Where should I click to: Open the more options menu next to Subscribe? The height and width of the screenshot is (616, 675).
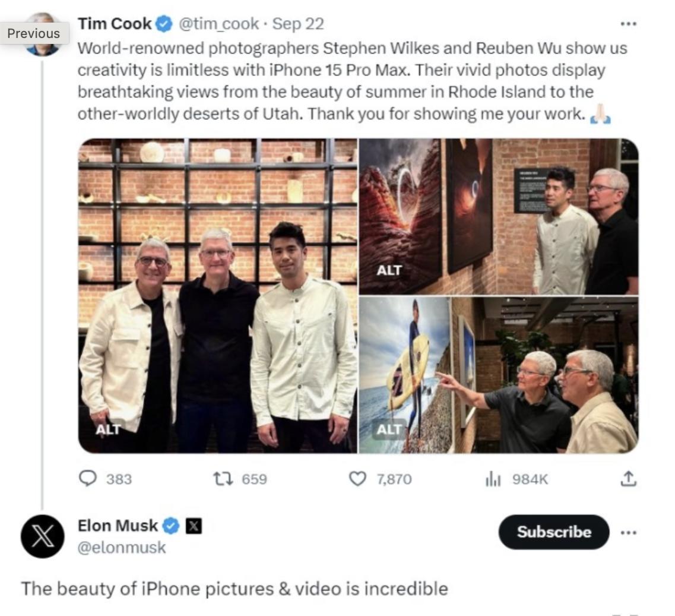pos(628,532)
